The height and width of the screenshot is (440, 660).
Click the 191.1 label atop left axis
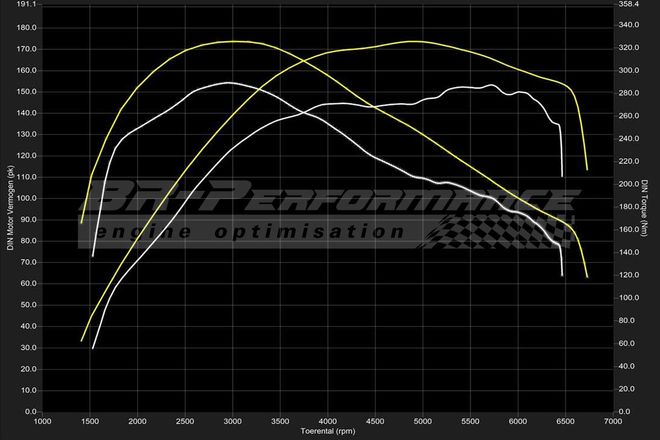(x=27, y=5)
